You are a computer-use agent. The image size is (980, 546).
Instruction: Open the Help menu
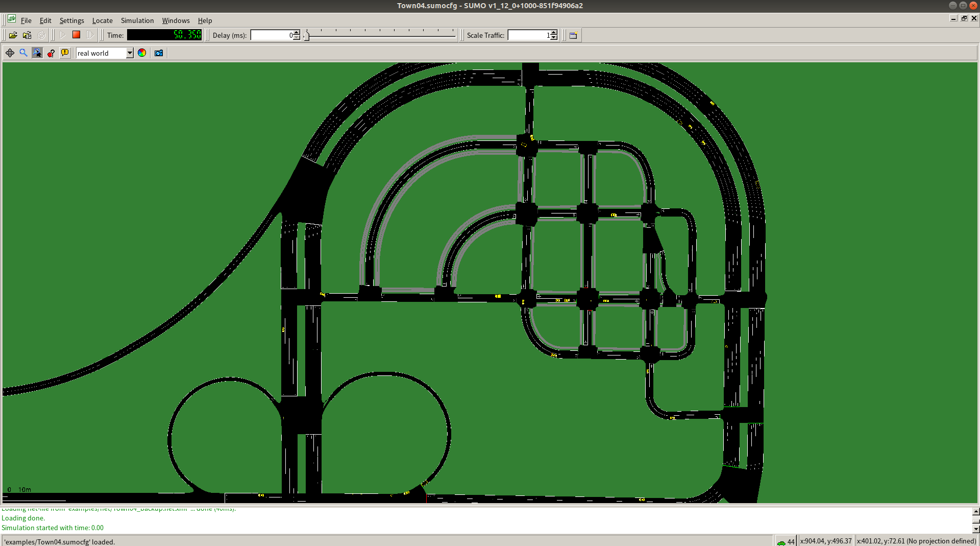click(x=205, y=20)
